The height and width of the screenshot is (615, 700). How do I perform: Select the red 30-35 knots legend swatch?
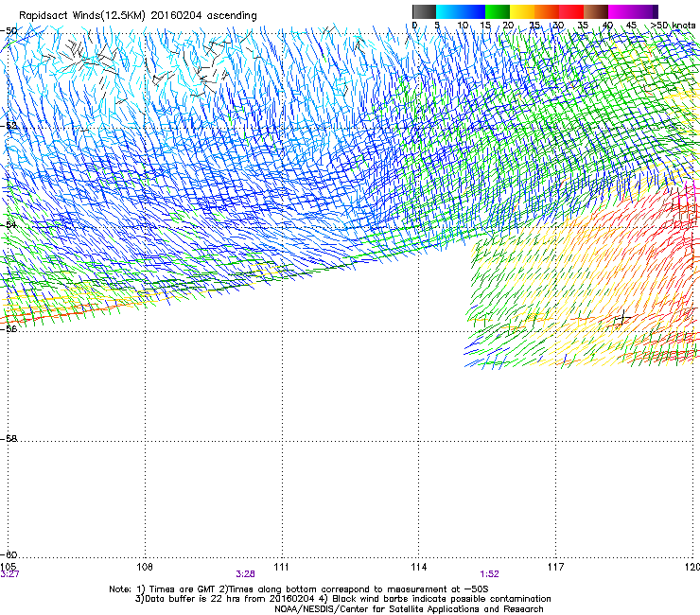pyautogui.click(x=571, y=11)
